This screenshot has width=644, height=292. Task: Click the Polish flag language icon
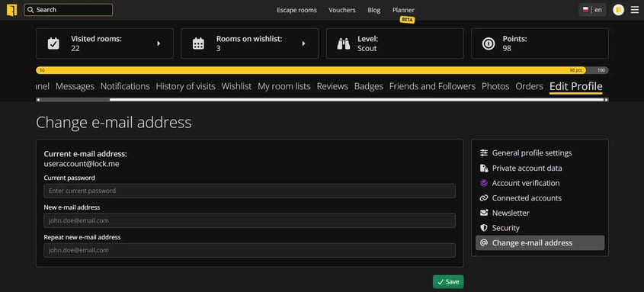click(x=585, y=10)
